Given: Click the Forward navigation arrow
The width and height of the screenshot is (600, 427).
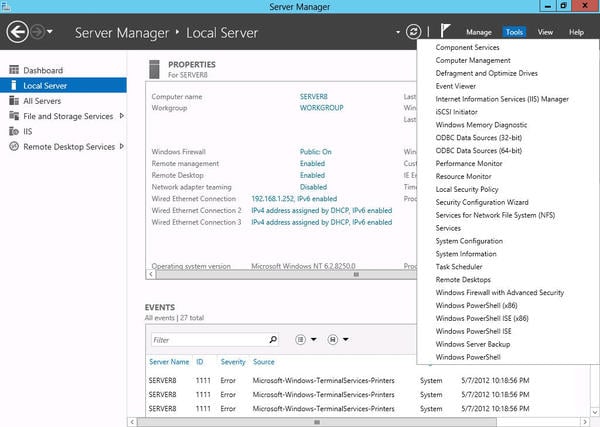Looking at the screenshot, I should [x=38, y=32].
